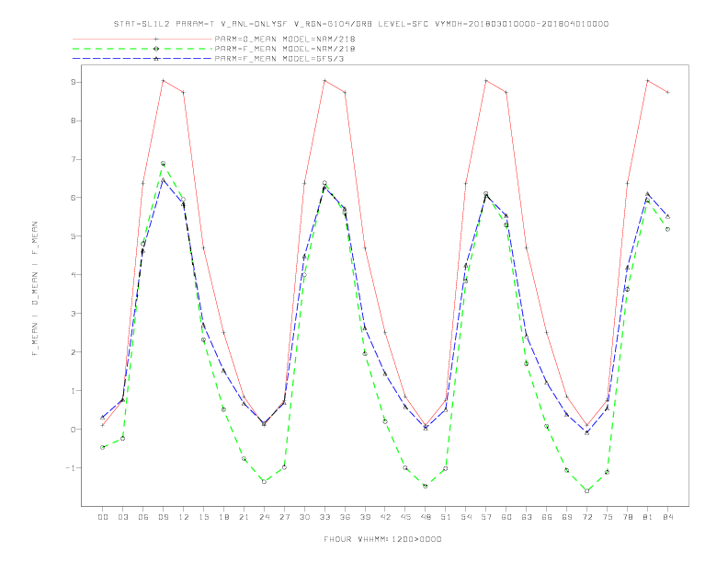Viewport: 728px width, 563px height.
Task: Click green circle data point at hour 72
Action: pos(586,491)
